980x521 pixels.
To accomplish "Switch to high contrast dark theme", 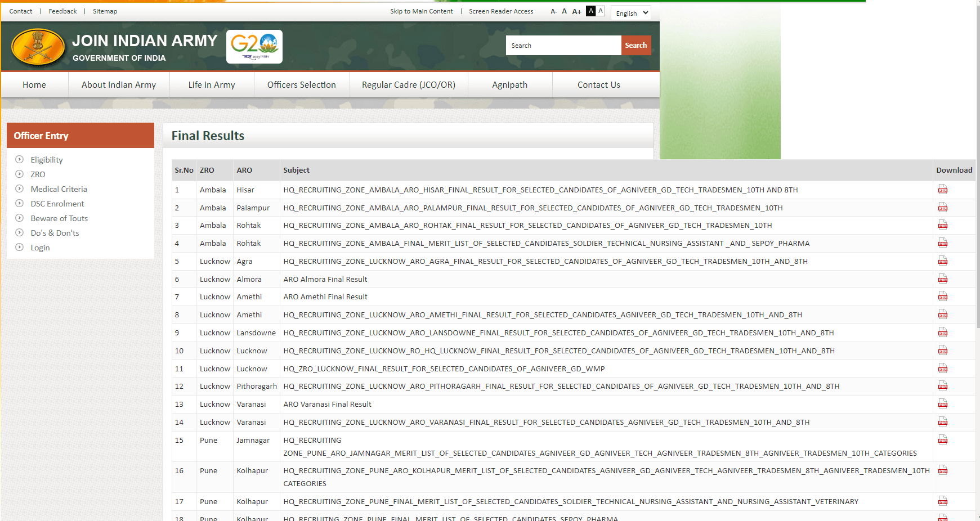I will point(590,11).
